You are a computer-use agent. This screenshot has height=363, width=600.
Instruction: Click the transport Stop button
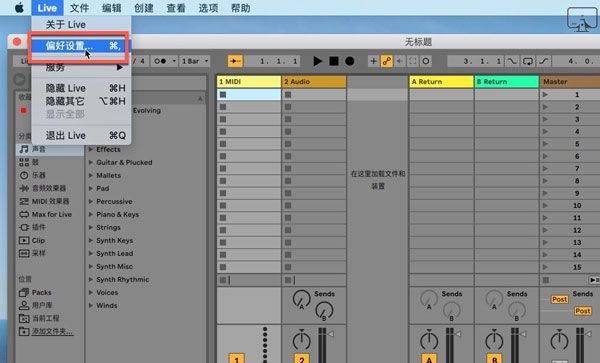(x=334, y=61)
